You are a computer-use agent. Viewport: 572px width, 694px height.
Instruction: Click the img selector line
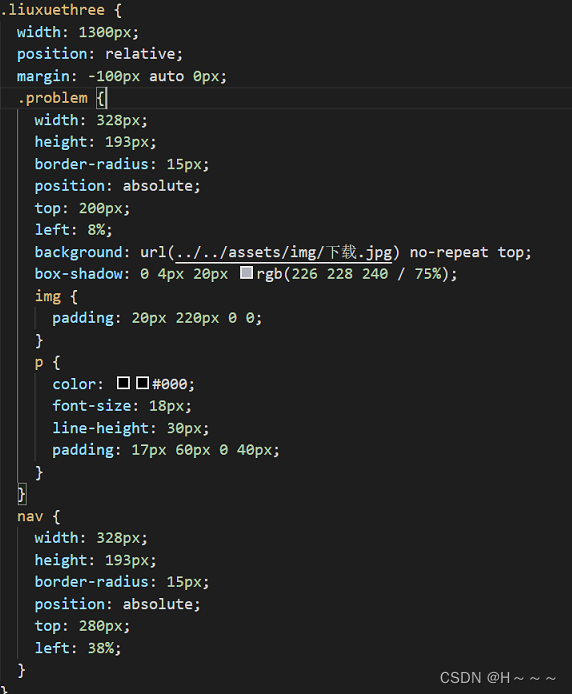(x=56, y=296)
